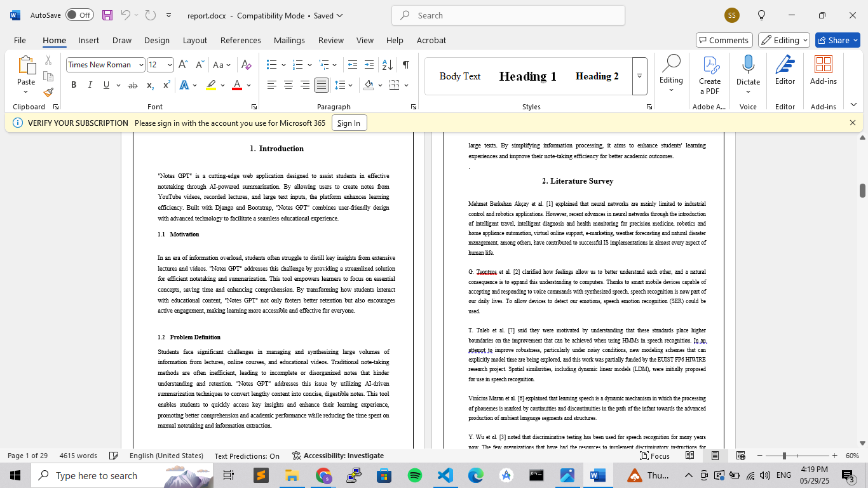868x488 pixels.
Task: Click the Share button
Action: pos(837,40)
